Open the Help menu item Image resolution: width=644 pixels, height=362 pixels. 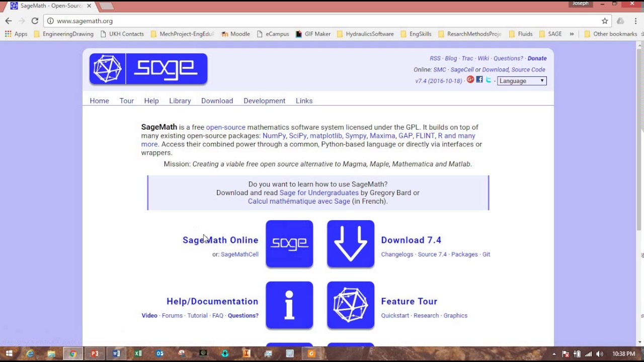(x=151, y=101)
